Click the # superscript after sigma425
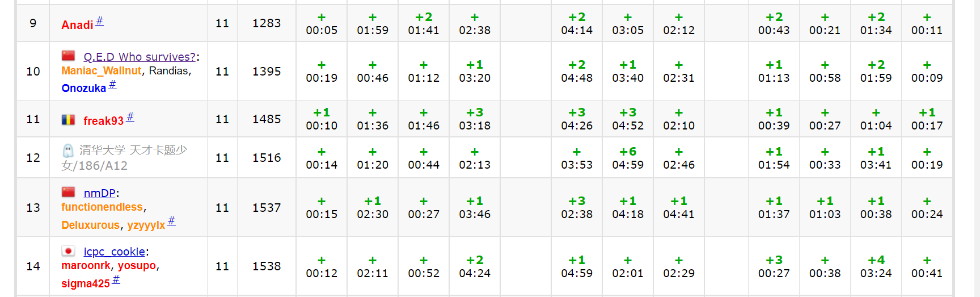 (x=116, y=279)
